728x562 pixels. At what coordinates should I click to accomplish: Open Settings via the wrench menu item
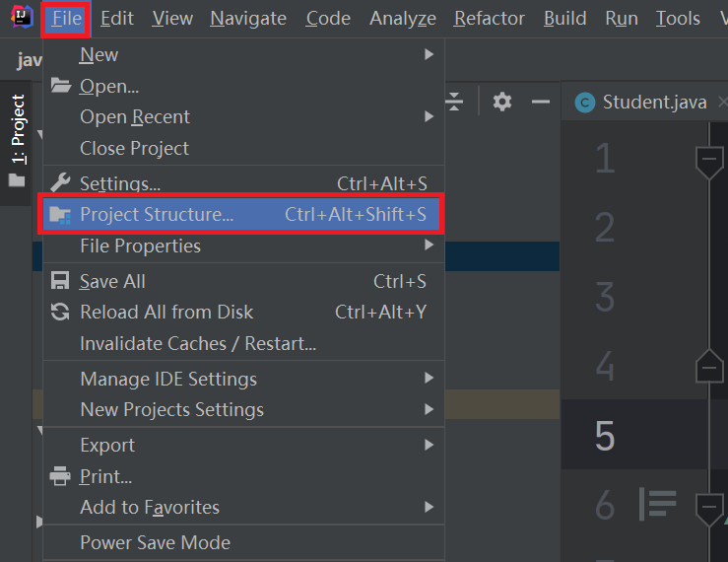tap(119, 183)
